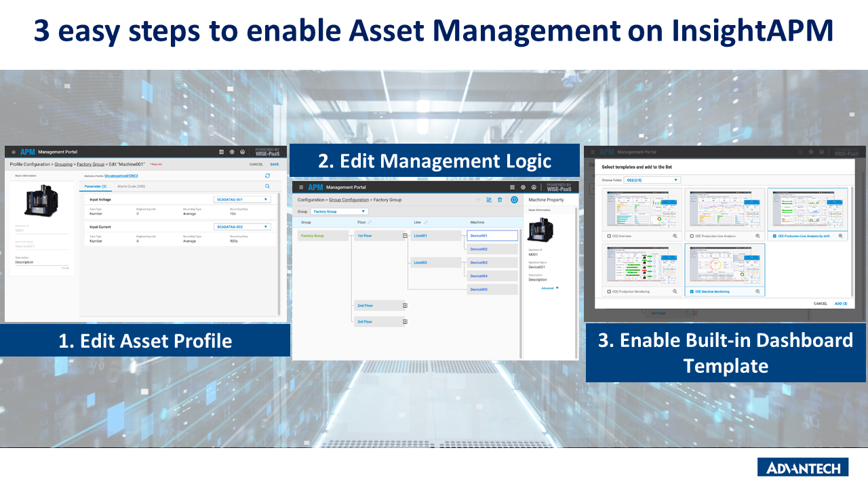Check the OEE Overview template checkbox

tap(608, 236)
